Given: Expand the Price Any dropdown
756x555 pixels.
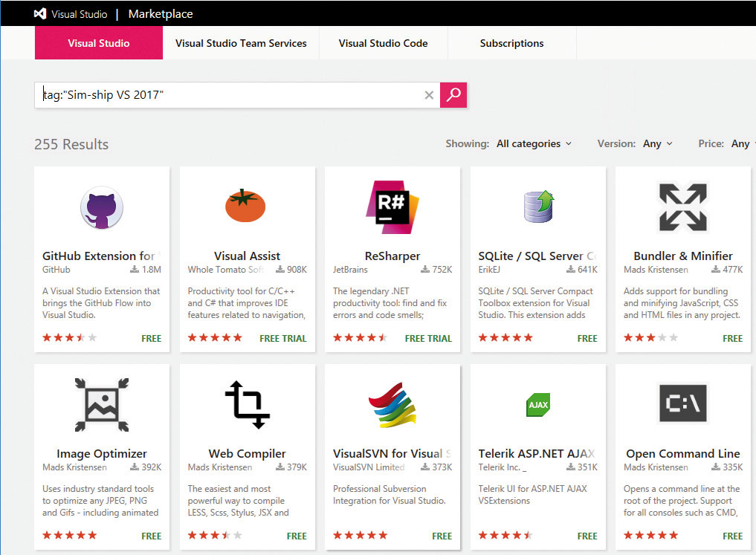Looking at the screenshot, I should pos(742,143).
